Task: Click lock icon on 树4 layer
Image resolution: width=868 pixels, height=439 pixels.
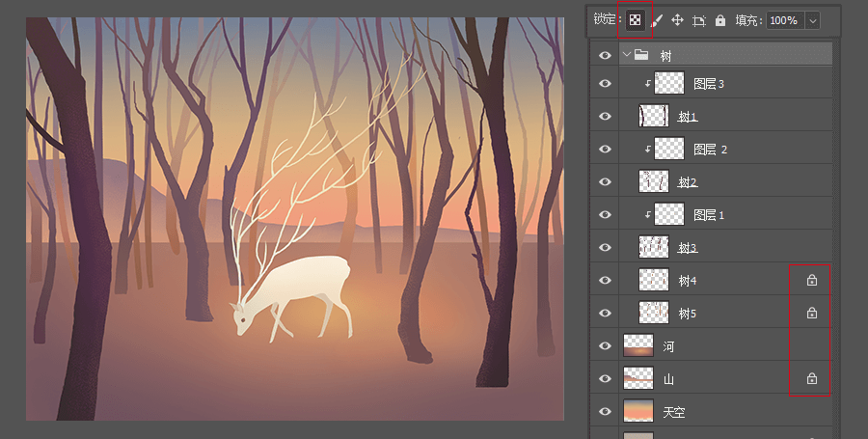Action: click(x=812, y=281)
